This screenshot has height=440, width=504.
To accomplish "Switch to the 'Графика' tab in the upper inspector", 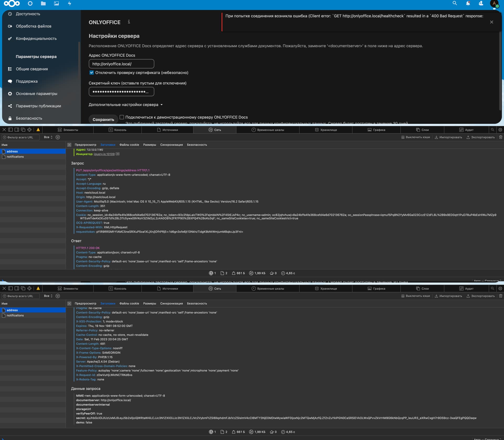I will tap(376, 130).
